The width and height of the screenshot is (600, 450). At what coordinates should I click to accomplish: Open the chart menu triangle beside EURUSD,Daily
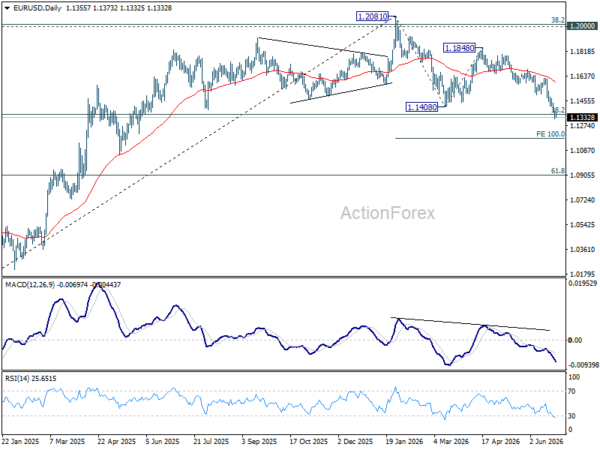tap(8, 8)
